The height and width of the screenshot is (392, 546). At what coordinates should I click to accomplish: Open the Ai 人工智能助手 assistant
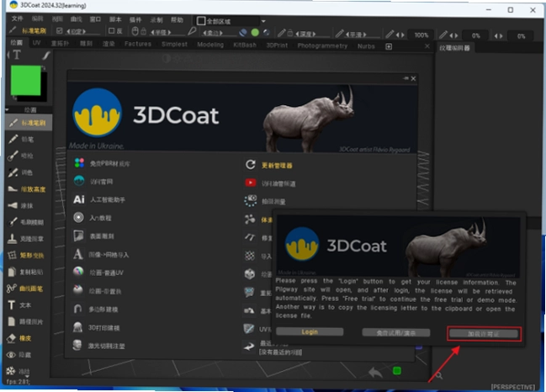(99, 199)
